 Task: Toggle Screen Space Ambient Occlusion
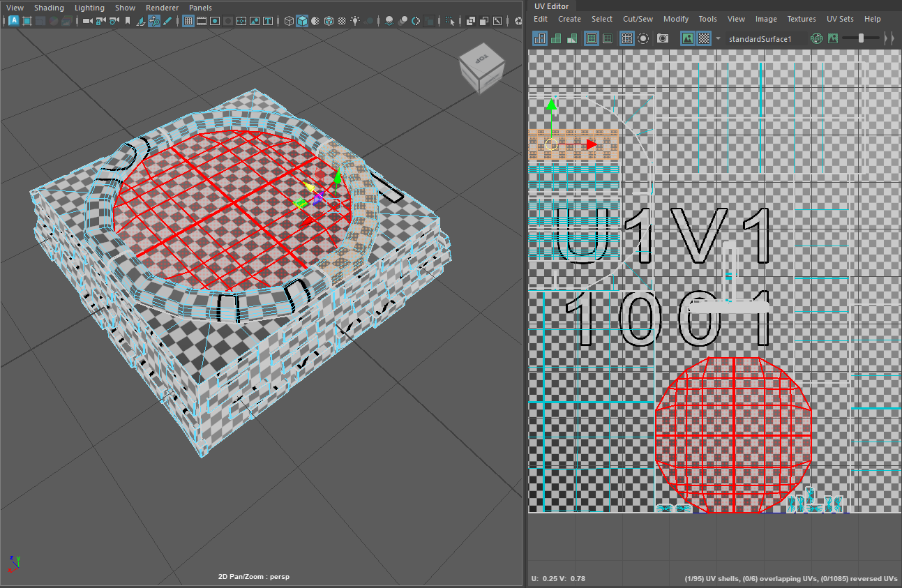[389, 21]
